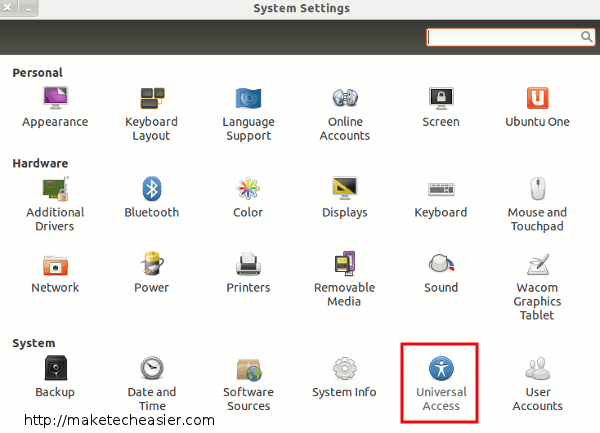Open Online Accounts settings
This screenshot has height=433, width=600.
coord(345,114)
